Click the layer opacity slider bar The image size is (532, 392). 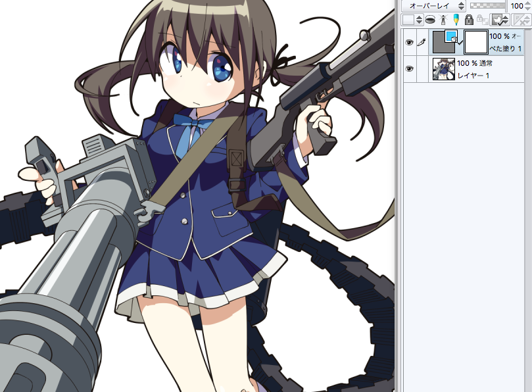[487, 5]
